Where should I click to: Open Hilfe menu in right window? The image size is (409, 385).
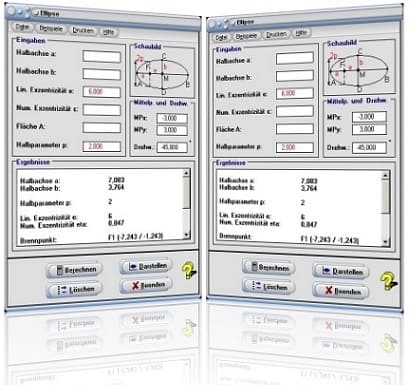(301, 33)
